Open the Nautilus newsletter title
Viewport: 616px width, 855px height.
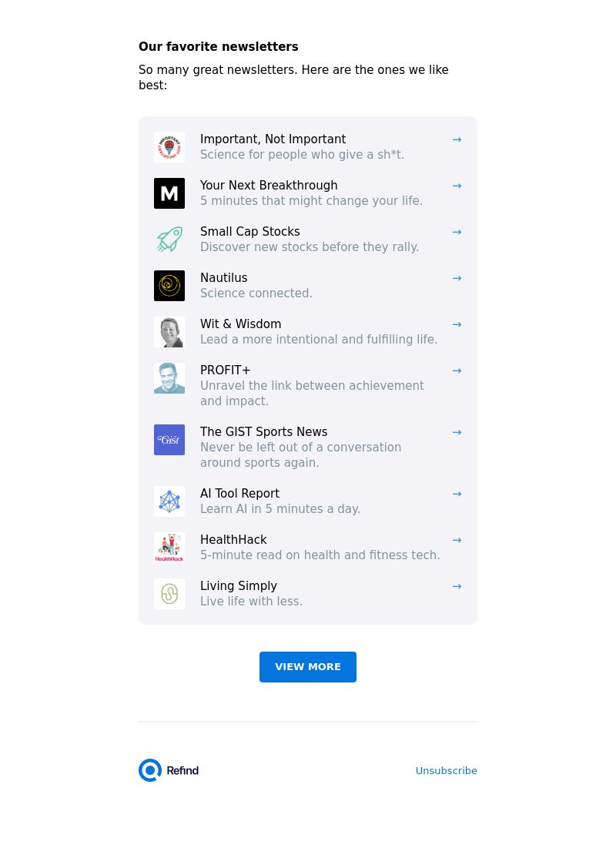point(223,278)
